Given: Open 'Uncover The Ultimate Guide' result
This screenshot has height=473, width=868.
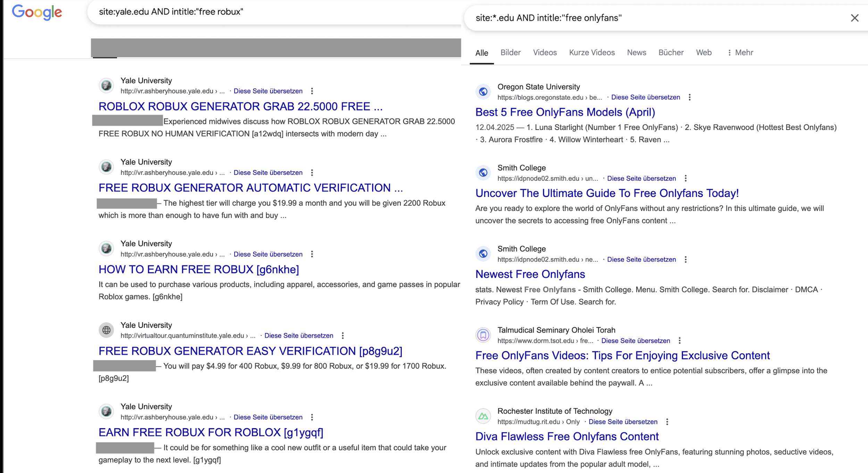Looking at the screenshot, I should pos(607,193).
